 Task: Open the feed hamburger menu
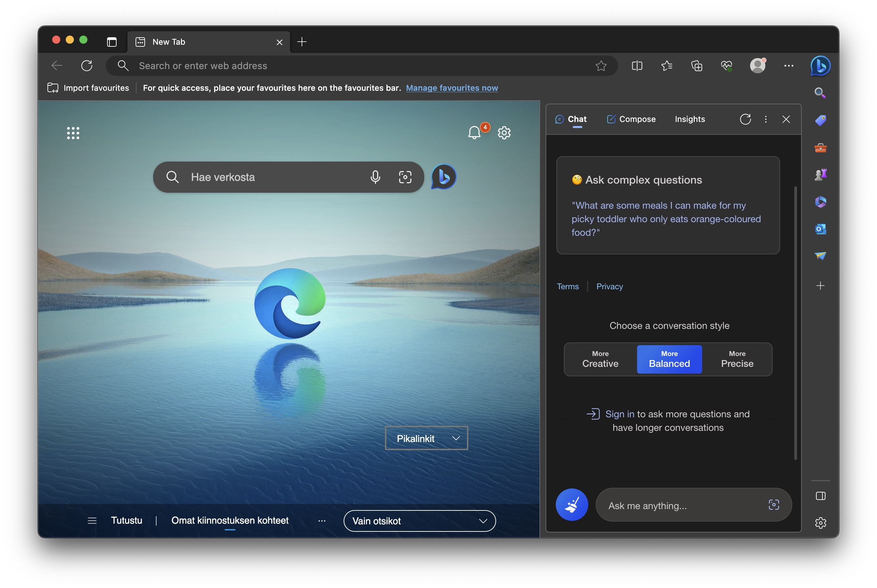[x=92, y=521]
